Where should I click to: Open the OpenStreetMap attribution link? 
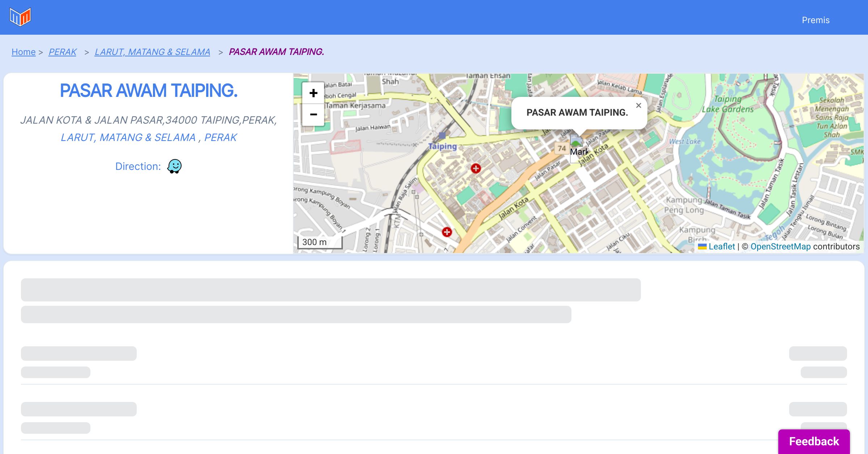click(780, 247)
